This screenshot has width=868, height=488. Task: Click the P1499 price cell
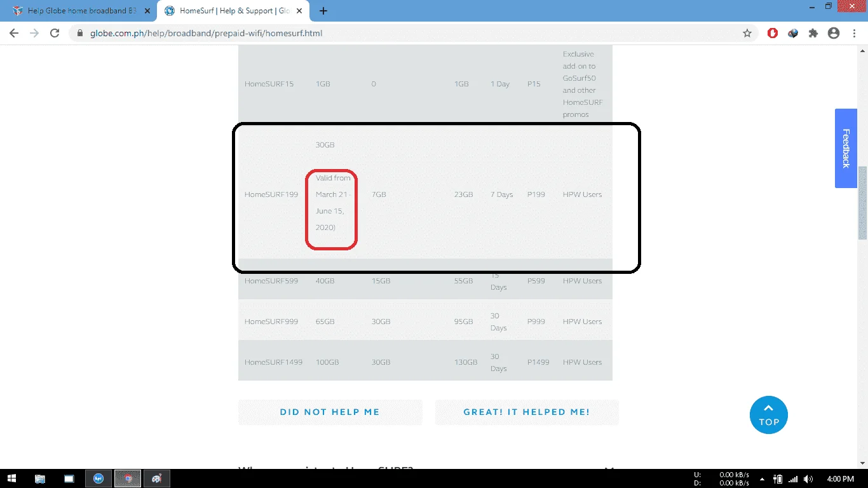click(539, 362)
